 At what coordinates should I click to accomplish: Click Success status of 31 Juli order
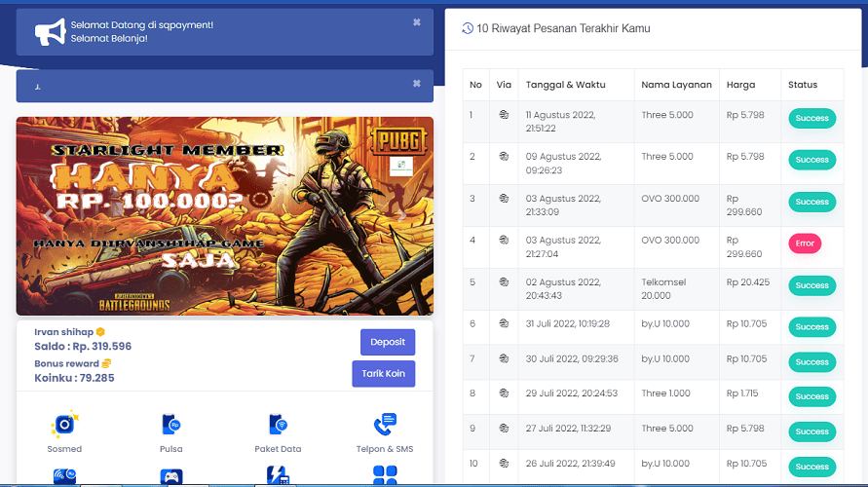pos(812,327)
